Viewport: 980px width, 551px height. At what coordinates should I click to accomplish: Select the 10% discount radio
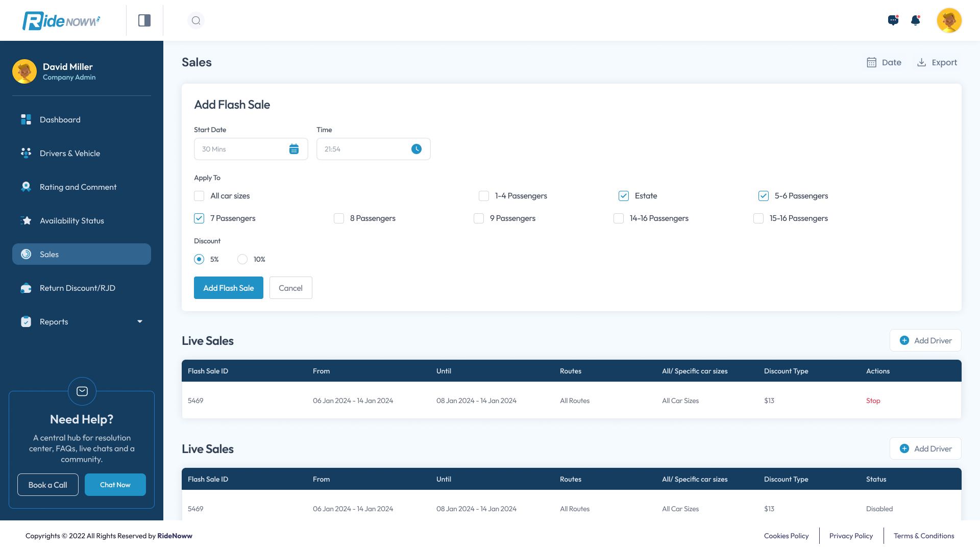click(242, 259)
